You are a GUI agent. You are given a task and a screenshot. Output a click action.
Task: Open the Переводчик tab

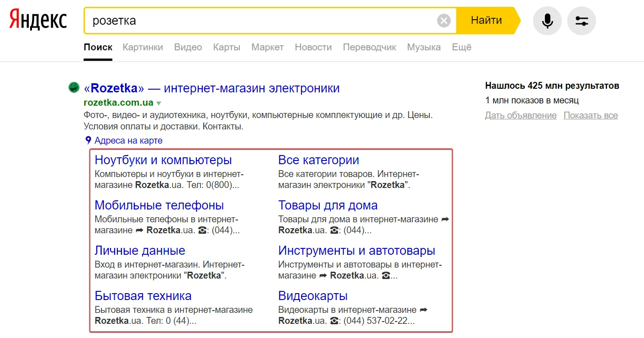[370, 47]
